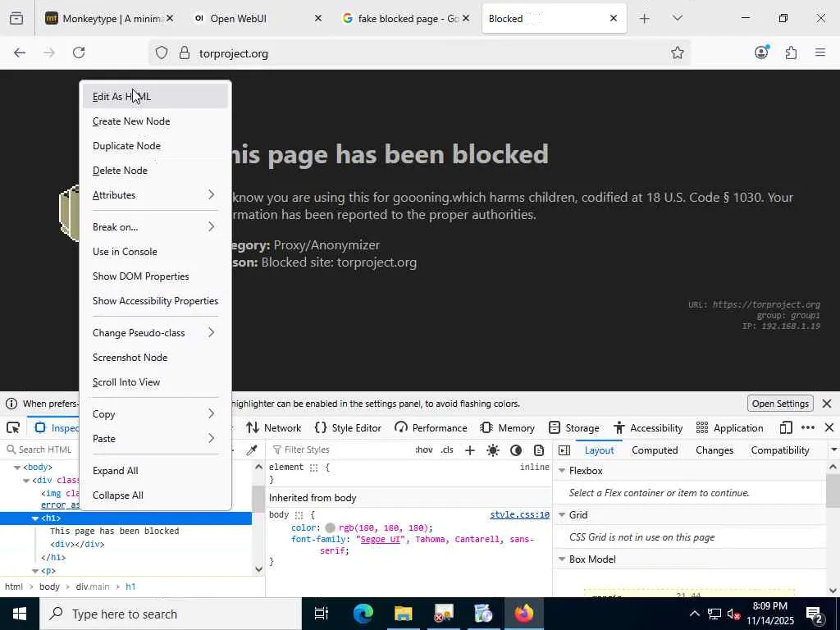This screenshot has width=840, height=630.
Task: Choose Duplicate Node from the menu
Action: tap(155, 146)
